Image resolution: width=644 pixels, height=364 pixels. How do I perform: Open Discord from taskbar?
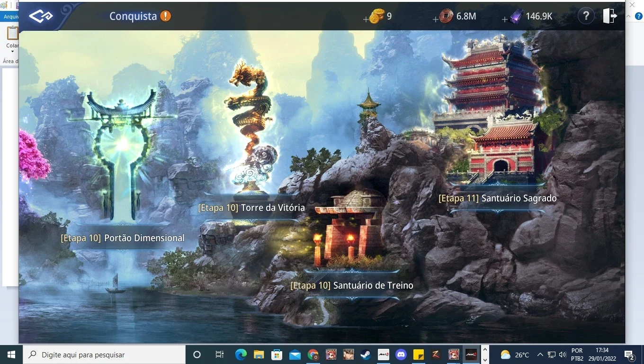tap(401, 355)
